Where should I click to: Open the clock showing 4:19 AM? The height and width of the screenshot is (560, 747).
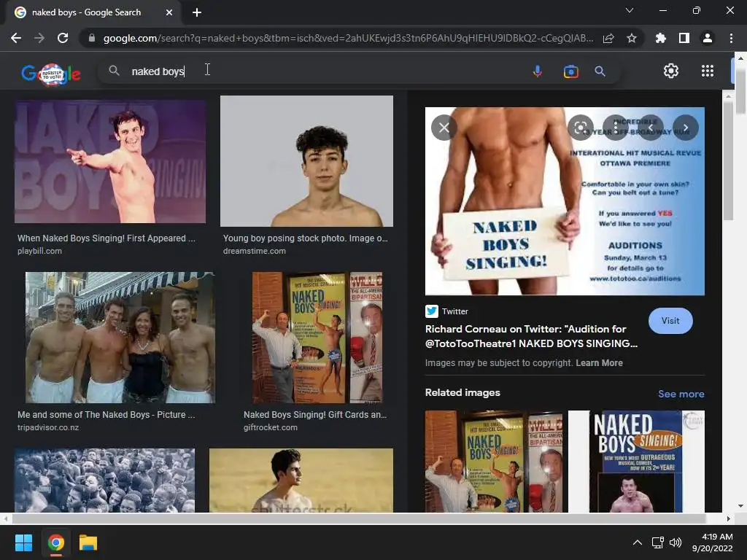coord(712,542)
